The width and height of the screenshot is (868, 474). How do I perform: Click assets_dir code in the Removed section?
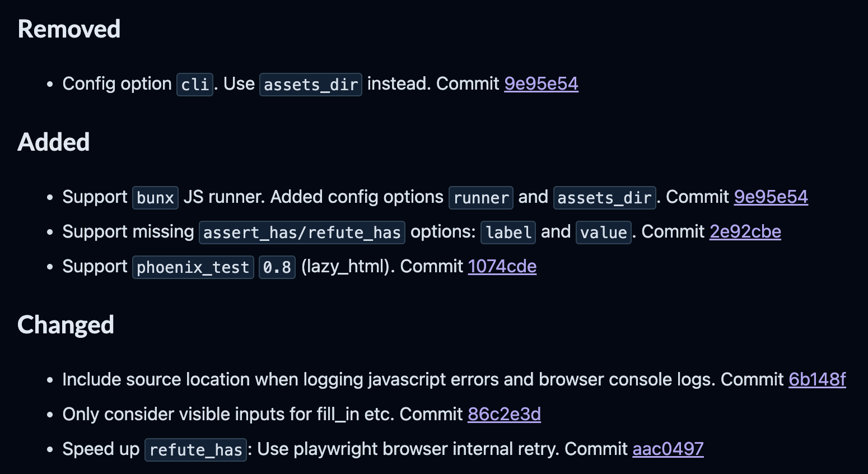[x=311, y=85]
